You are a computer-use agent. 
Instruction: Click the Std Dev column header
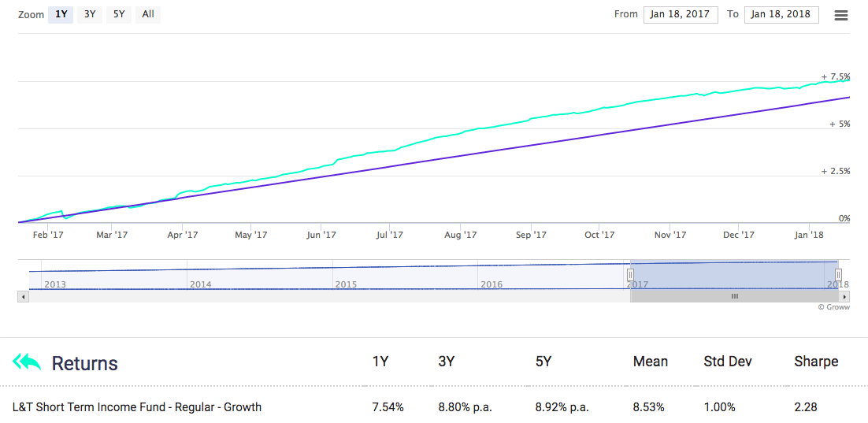pos(727,362)
